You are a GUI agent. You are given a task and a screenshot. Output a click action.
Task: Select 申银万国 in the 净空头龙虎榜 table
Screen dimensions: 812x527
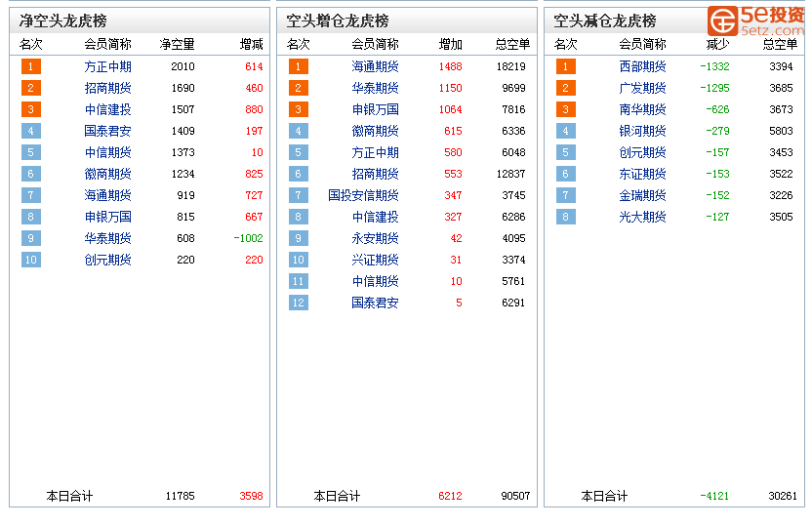(107, 217)
